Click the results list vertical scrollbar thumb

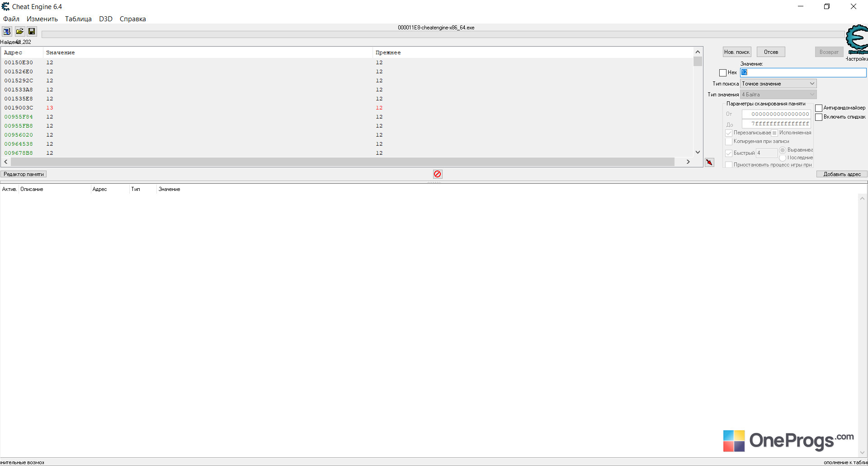pyautogui.click(x=698, y=62)
